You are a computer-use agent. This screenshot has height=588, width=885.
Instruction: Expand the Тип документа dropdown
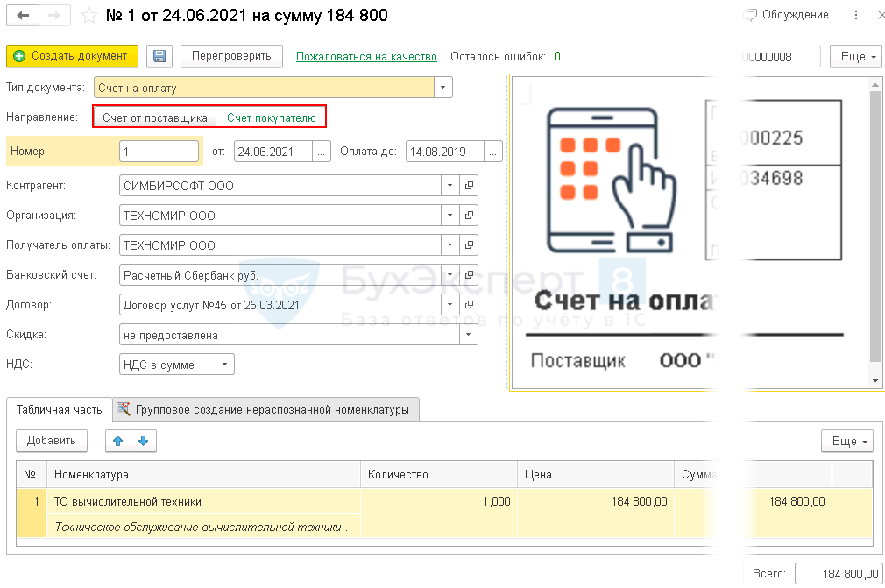[443, 88]
